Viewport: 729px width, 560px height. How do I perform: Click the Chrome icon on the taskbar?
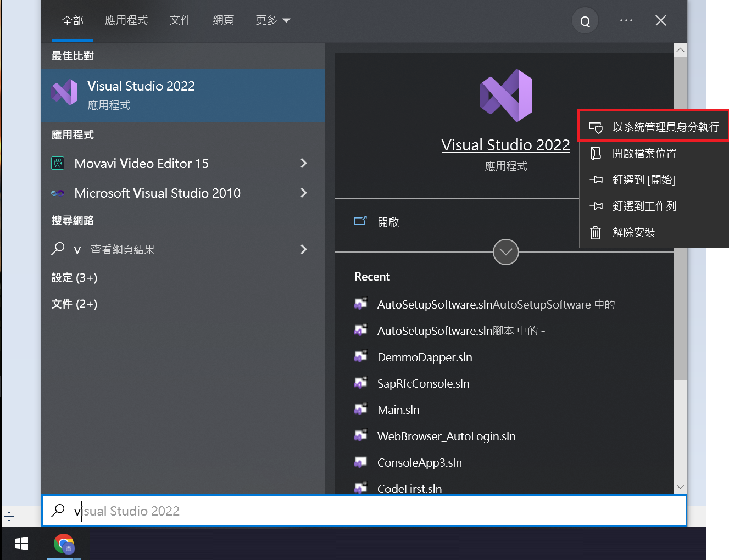(64, 544)
